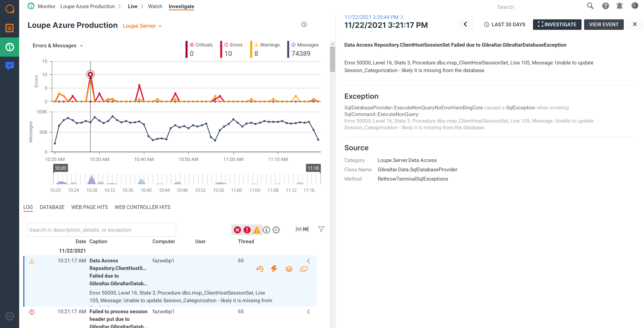Image resolution: width=644 pixels, height=328 pixels.
Task: Toggle information severity filter
Action: coord(266,230)
